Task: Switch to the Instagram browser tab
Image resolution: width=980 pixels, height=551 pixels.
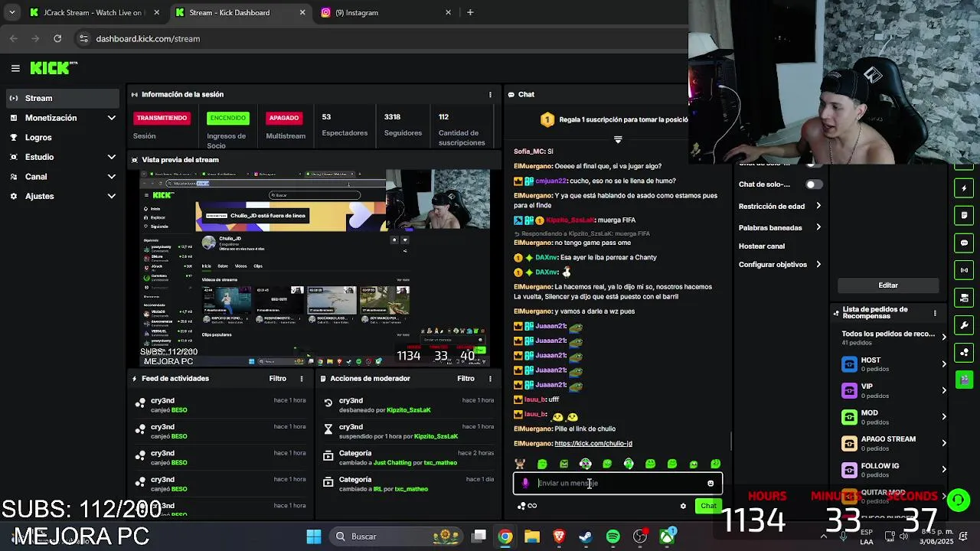Action: click(385, 12)
